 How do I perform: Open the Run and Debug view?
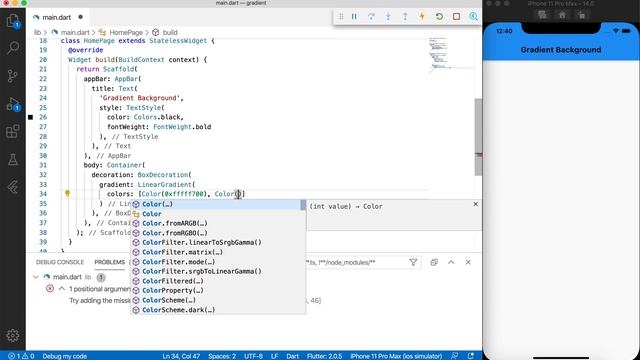tap(13, 104)
